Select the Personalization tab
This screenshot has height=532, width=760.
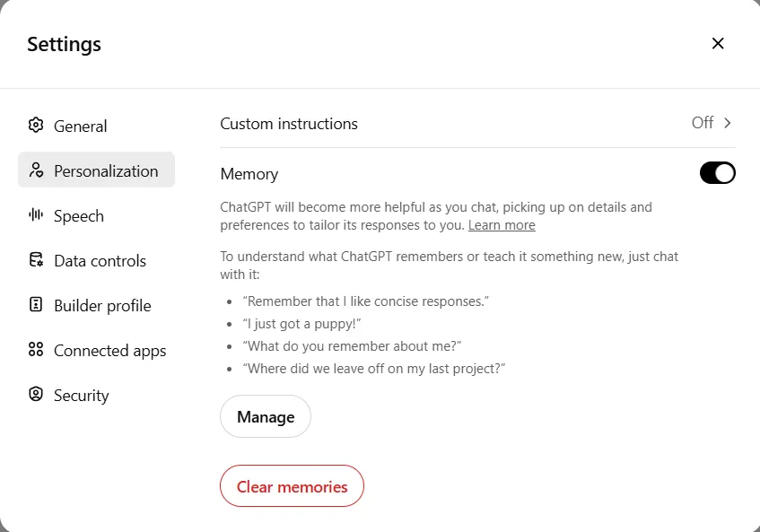click(96, 170)
